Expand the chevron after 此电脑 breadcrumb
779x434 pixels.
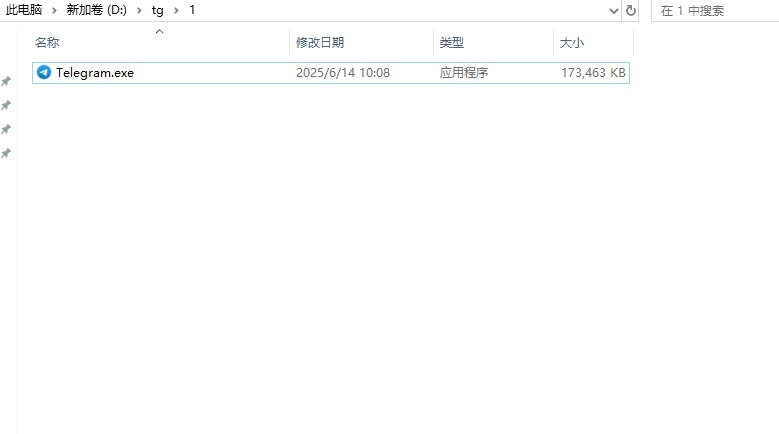pos(54,10)
